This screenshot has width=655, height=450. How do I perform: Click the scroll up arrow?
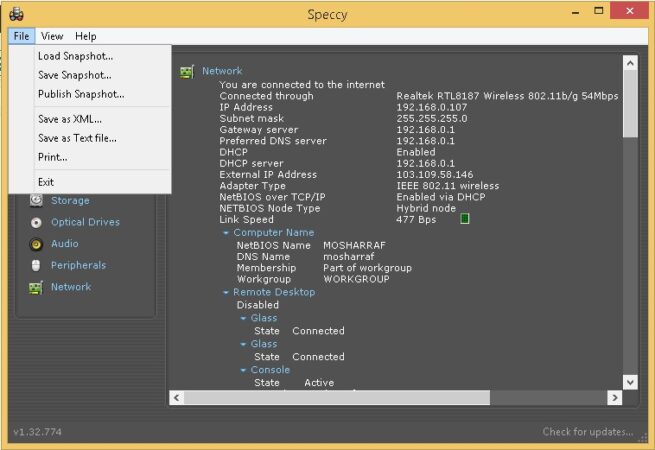click(x=630, y=63)
